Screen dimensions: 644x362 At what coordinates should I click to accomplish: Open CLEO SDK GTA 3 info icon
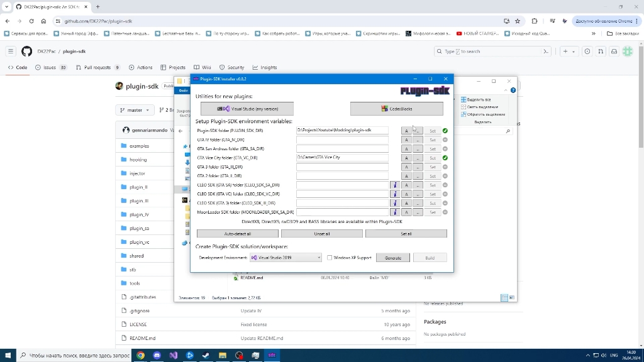tap(395, 203)
